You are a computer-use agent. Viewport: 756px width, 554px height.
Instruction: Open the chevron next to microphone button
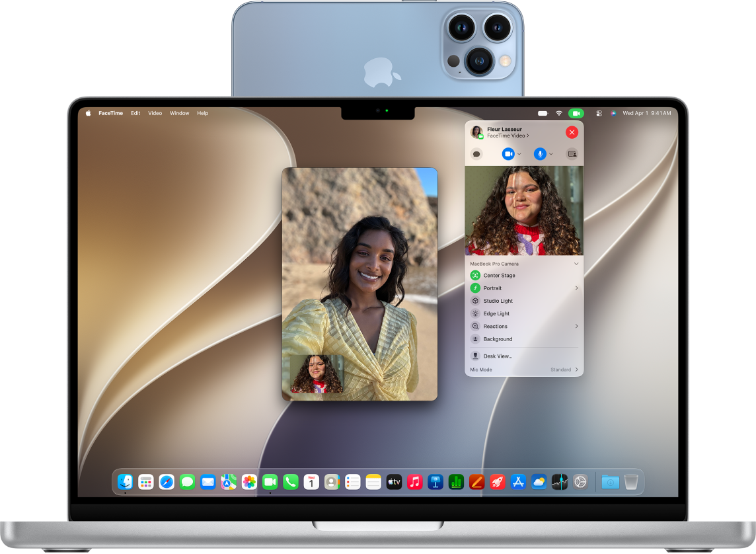pyautogui.click(x=551, y=154)
